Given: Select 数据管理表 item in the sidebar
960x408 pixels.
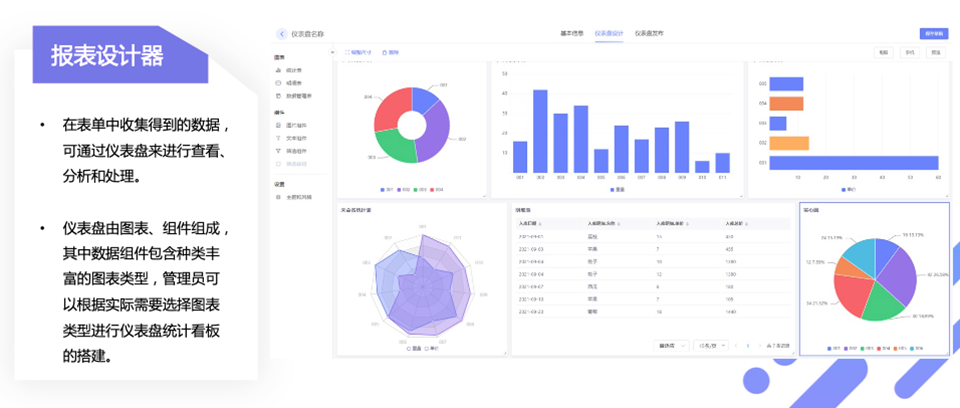Looking at the screenshot, I should pos(295,96).
